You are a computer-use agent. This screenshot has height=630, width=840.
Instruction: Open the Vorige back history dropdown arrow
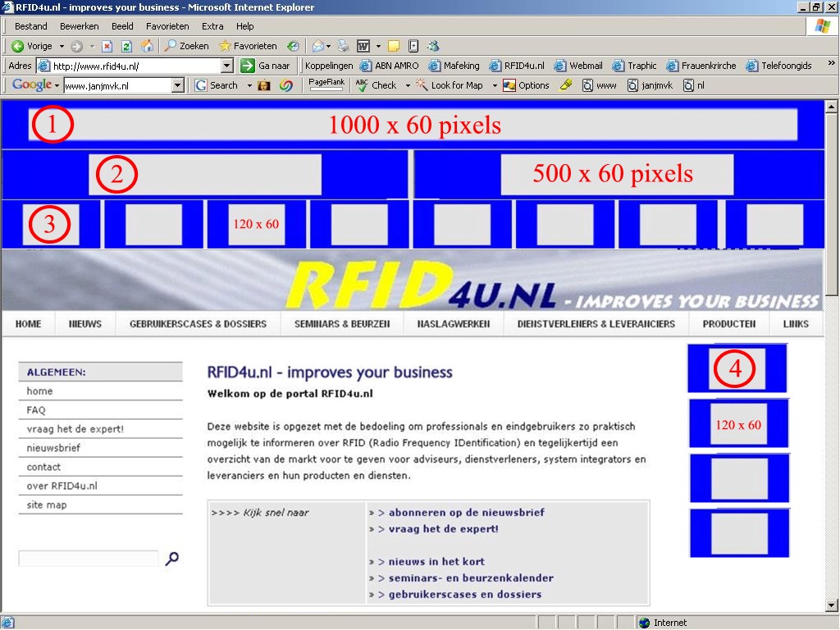point(62,46)
